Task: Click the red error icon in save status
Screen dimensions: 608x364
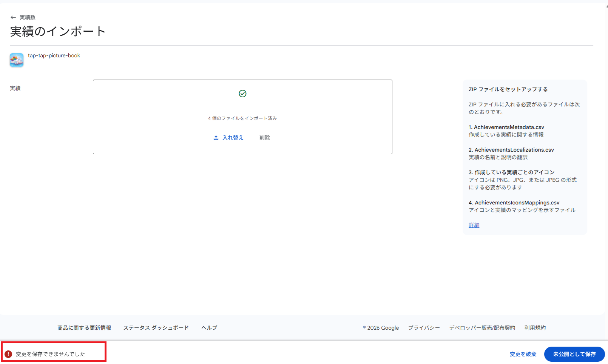Action: coord(8,354)
